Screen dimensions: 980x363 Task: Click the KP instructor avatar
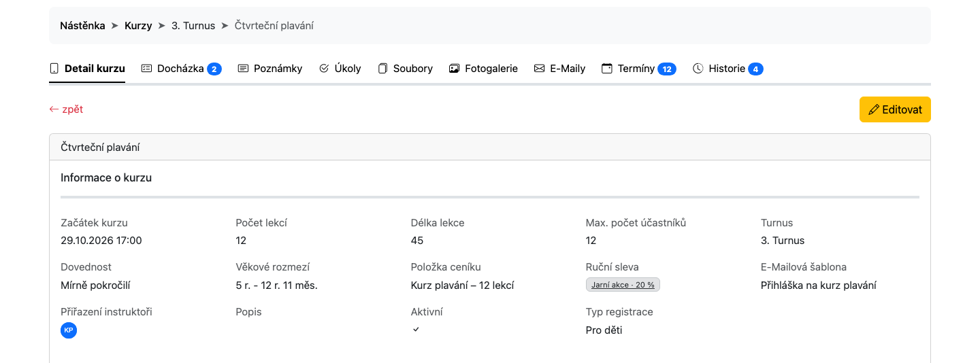69,330
